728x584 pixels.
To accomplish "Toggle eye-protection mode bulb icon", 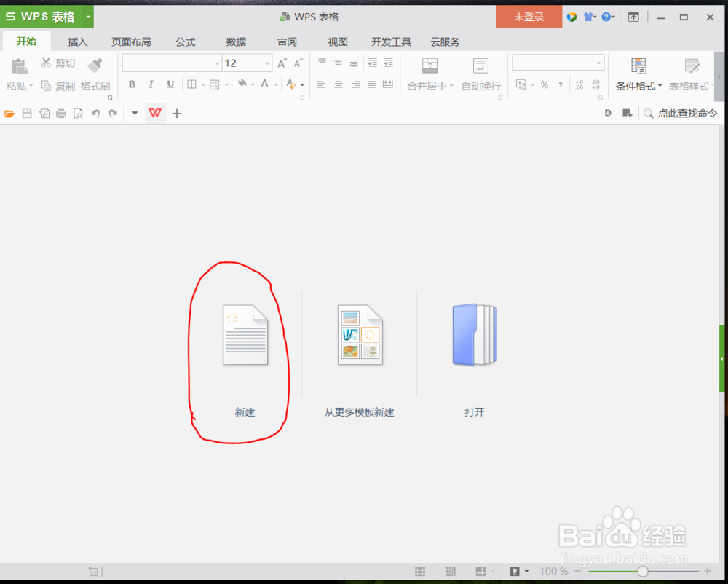I will click(515, 572).
